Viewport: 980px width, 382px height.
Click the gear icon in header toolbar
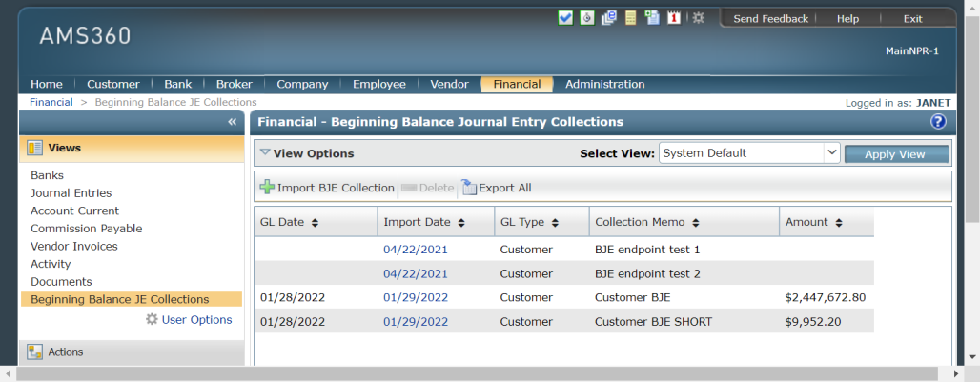pyautogui.click(x=698, y=18)
